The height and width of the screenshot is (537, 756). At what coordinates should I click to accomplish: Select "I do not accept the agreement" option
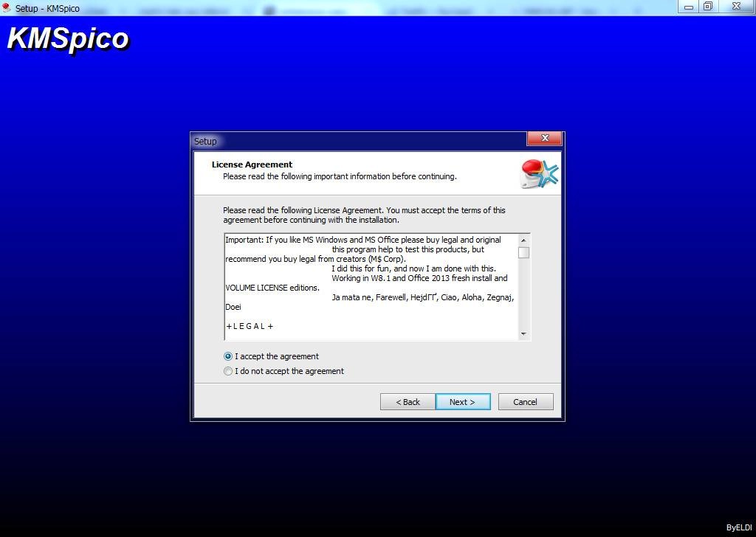tap(228, 371)
